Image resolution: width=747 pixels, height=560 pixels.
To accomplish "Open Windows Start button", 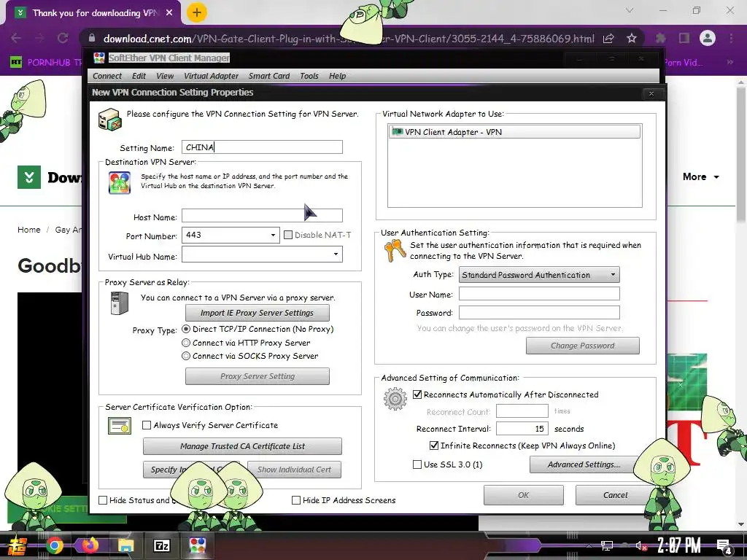I will [18, 545].
